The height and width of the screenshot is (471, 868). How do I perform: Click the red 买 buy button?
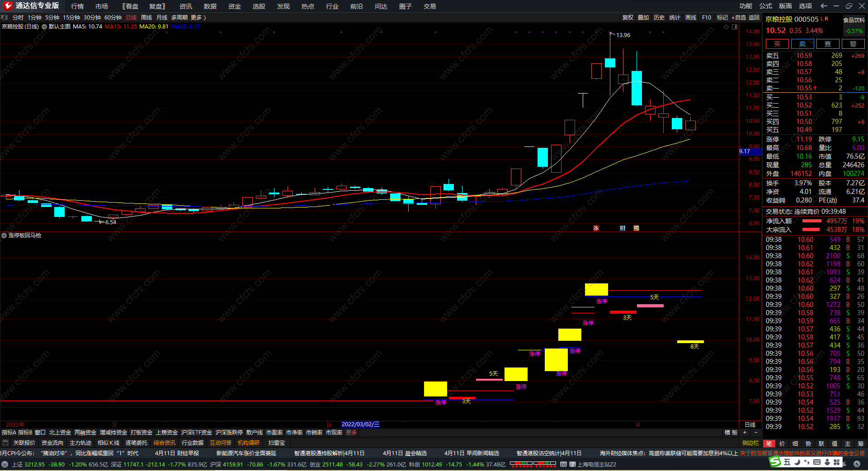click(777, 44)
